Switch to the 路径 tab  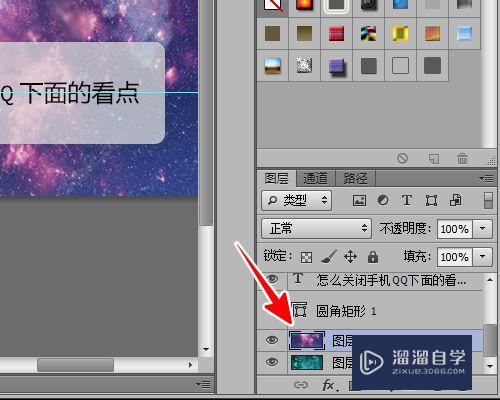pos(355,179)
